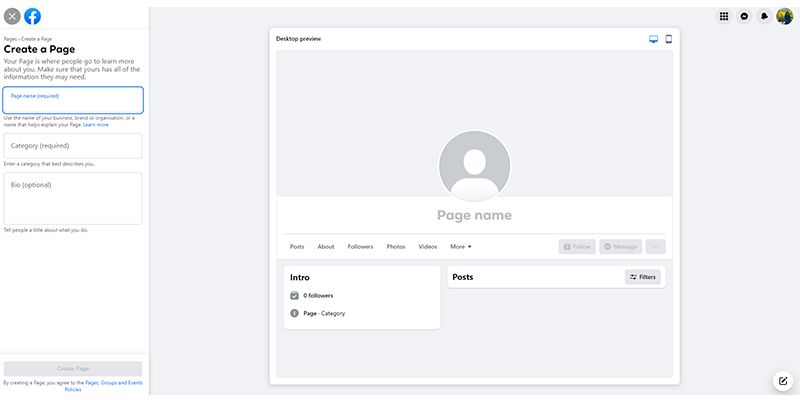Click the three-dots options button in preview
Viewport: 800px width, 400px height.
coord(655,246)
